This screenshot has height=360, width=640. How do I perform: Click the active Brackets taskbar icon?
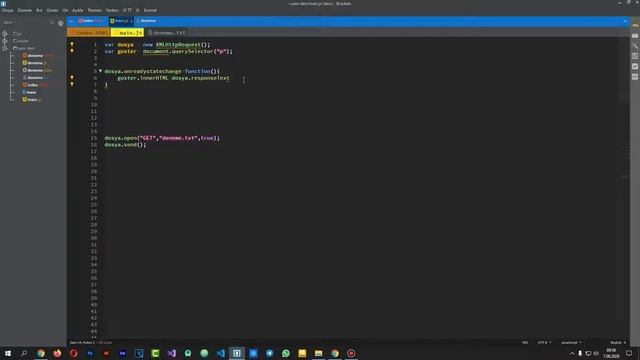(237, 353)
